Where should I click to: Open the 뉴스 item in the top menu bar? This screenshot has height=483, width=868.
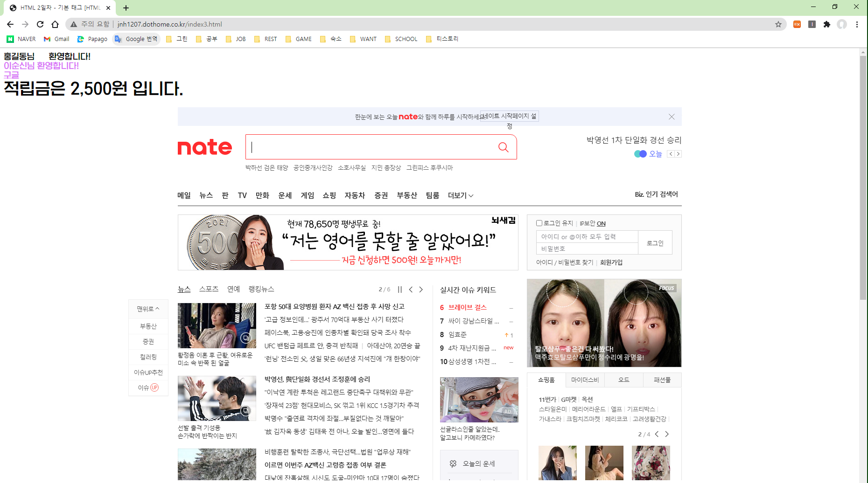[x=206, y=195]
